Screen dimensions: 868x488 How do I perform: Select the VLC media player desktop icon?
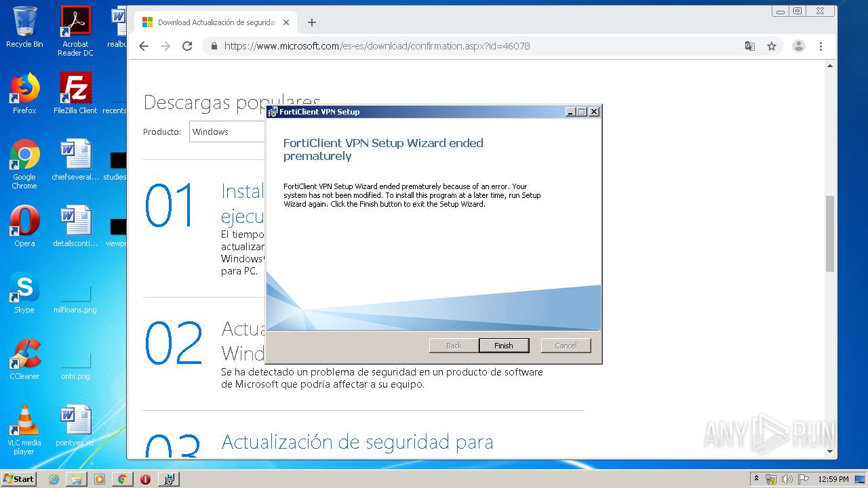pyautogui.click(x=24, y=430)
